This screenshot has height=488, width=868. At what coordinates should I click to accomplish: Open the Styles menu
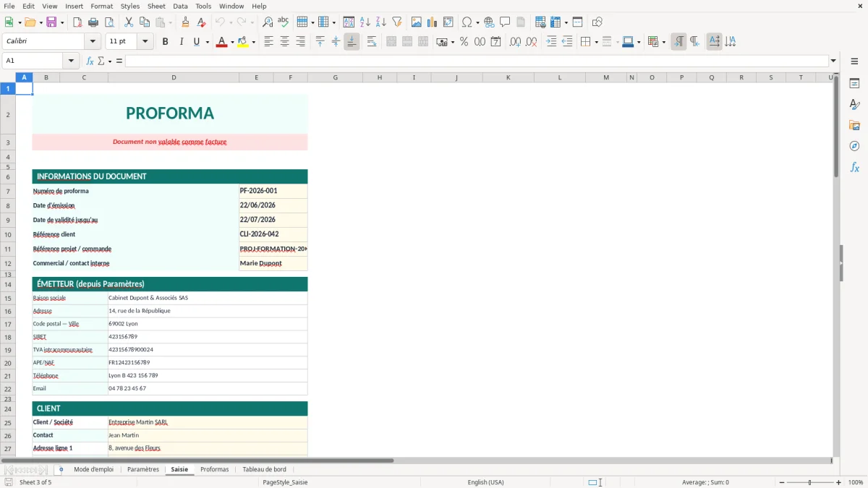click(x=130, y=6)
